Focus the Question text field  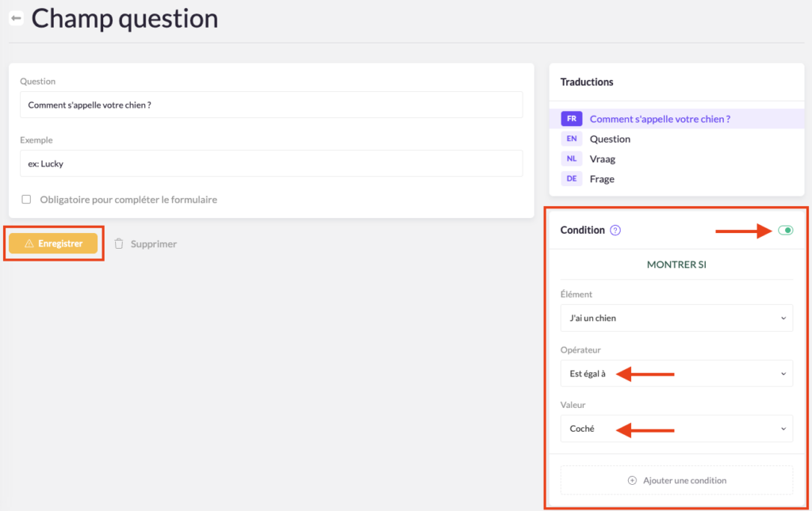[271, 105]
